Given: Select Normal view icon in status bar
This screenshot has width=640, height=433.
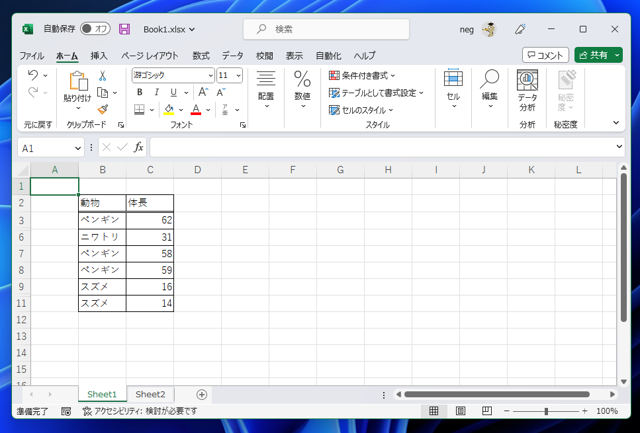Looking at the screenshot, I should pyautogui.click(x=433, y=411).
